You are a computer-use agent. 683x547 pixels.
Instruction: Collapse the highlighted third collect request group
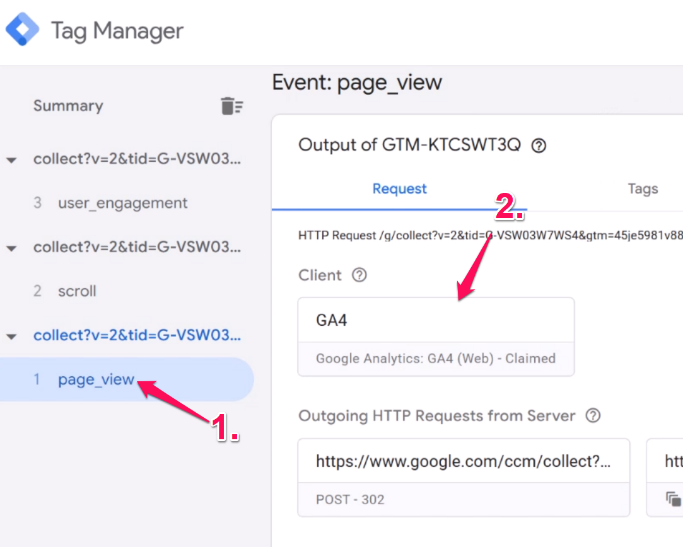click(x=12, y=336)
